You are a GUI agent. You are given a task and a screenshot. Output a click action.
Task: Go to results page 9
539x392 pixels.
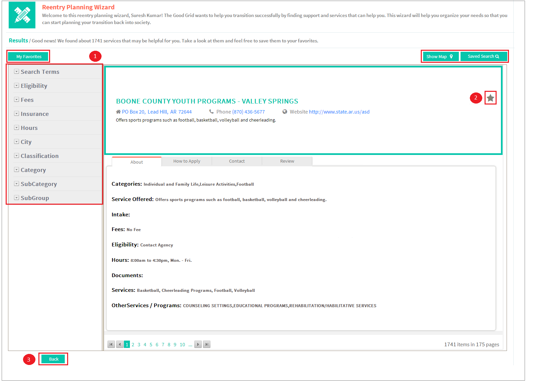tap(175, 345)
